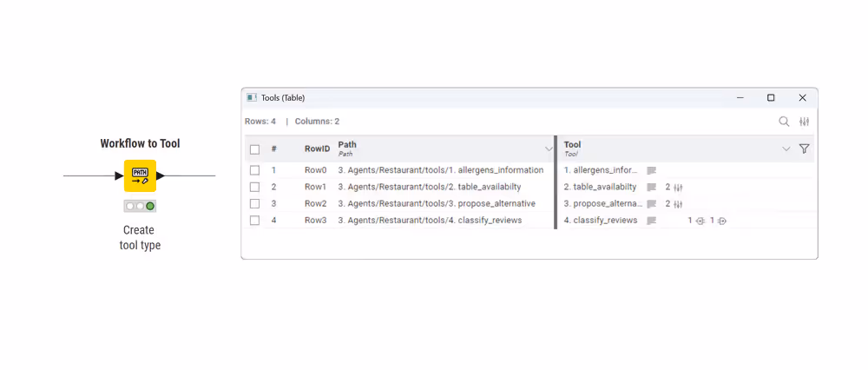Click the column divider between Path and Tool
The image size is (868, 370).
556,182
